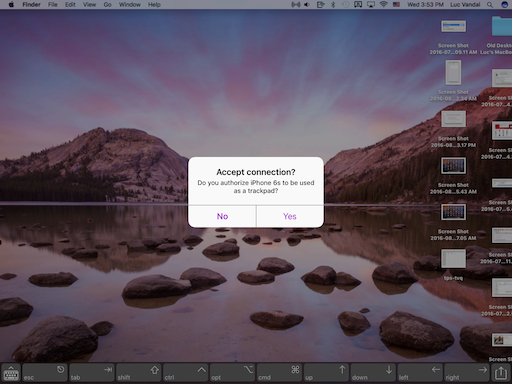Click the tps-fwq file name label

[453, 278]
